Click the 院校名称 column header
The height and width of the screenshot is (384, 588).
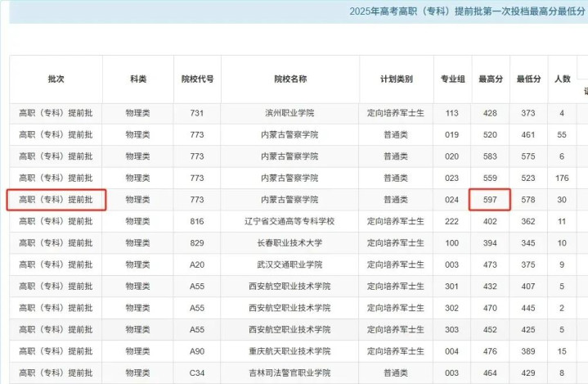click(290, 79)
